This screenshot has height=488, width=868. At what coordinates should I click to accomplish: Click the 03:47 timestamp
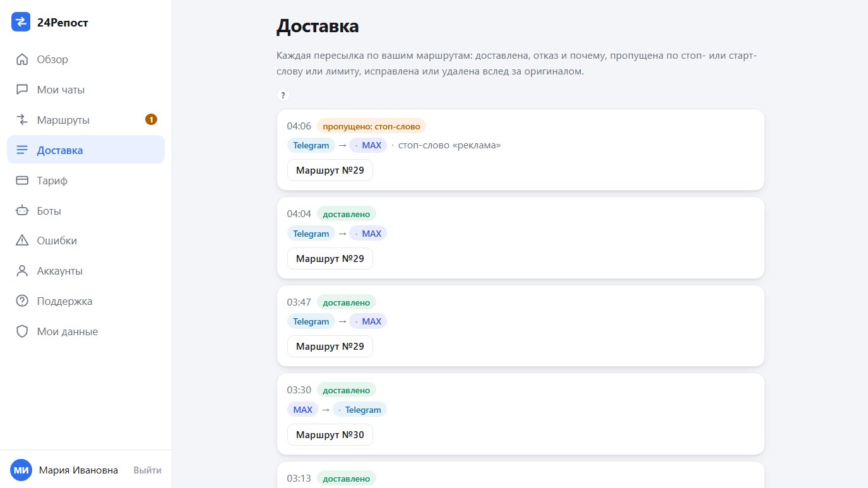[x=299, y=302]
